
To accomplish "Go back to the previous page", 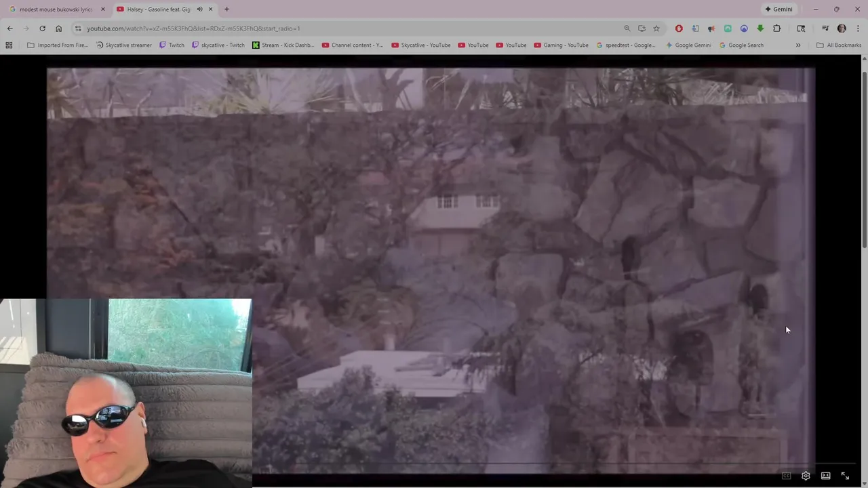I will point(9,28).
